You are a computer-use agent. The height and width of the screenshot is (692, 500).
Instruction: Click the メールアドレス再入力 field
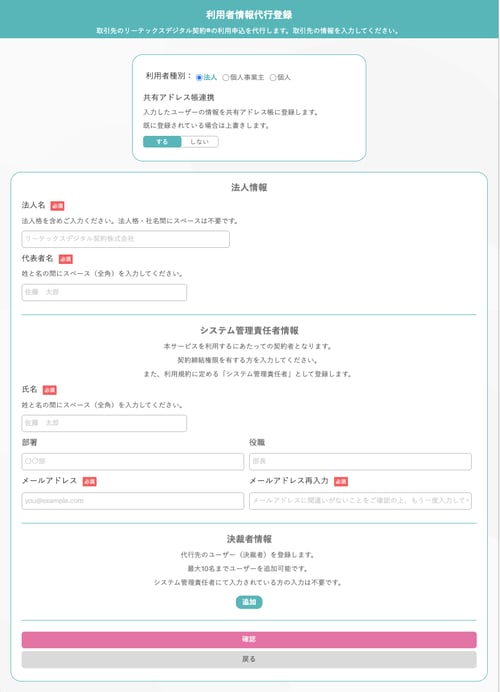pyautogui.click(x=360, y=501)
